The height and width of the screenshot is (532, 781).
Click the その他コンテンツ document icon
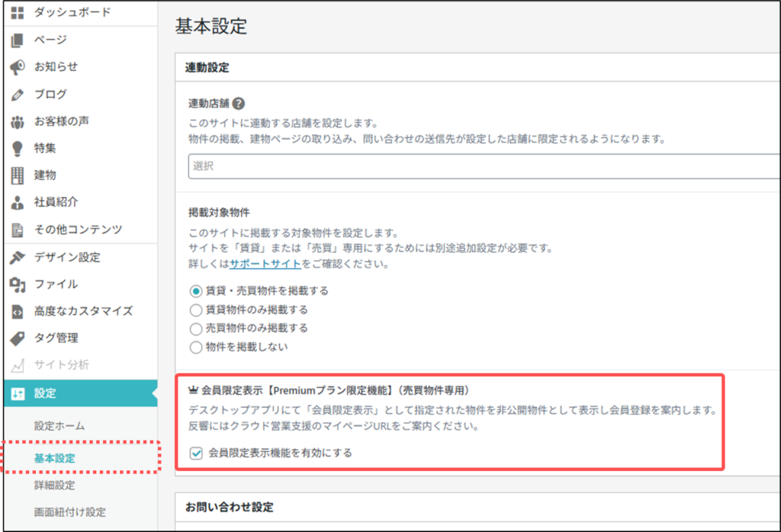point(18,229)
